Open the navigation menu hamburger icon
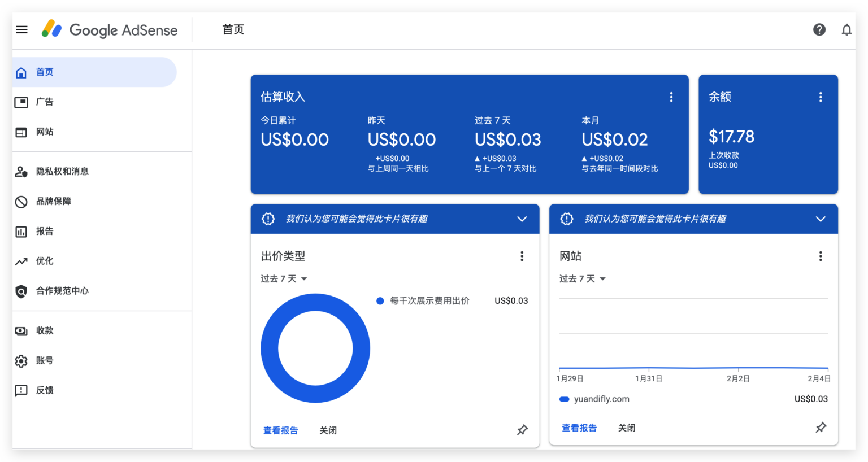This screenshot has width=868, height=462. [21, 29]
